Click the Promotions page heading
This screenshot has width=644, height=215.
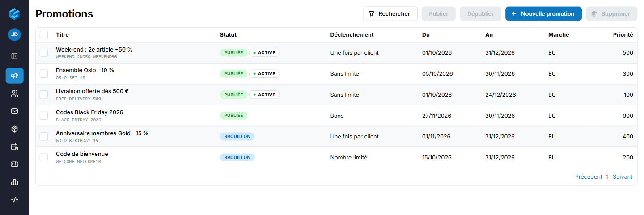pos(64,14)
